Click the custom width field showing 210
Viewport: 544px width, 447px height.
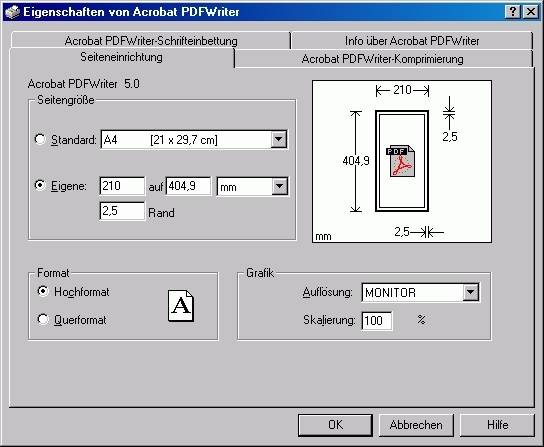[122, 186]
